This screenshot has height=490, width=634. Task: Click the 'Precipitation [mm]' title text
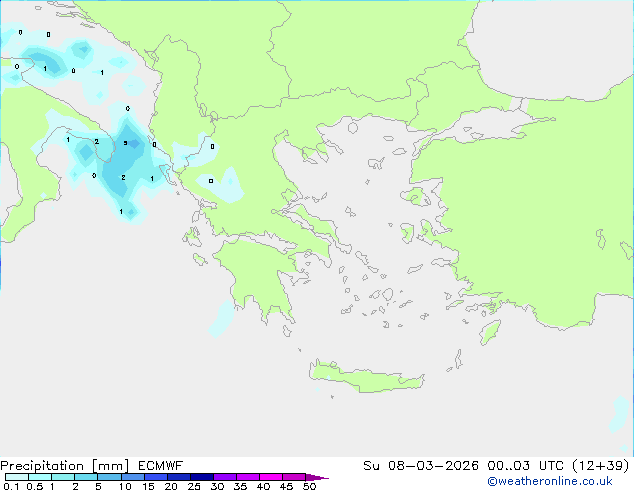[65, 466]
